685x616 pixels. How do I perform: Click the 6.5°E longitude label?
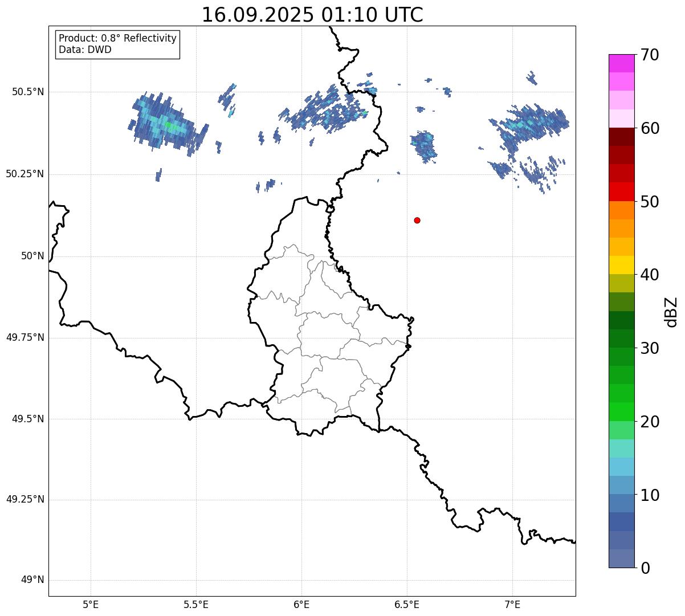click(x=407, y=604)
